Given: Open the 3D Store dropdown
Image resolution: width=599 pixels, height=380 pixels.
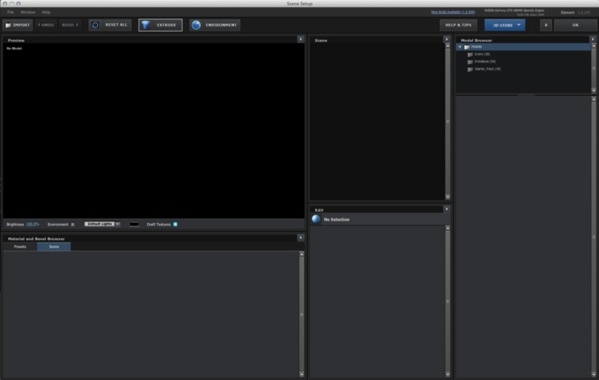Looking at the screenshot, I should point(505,25).
